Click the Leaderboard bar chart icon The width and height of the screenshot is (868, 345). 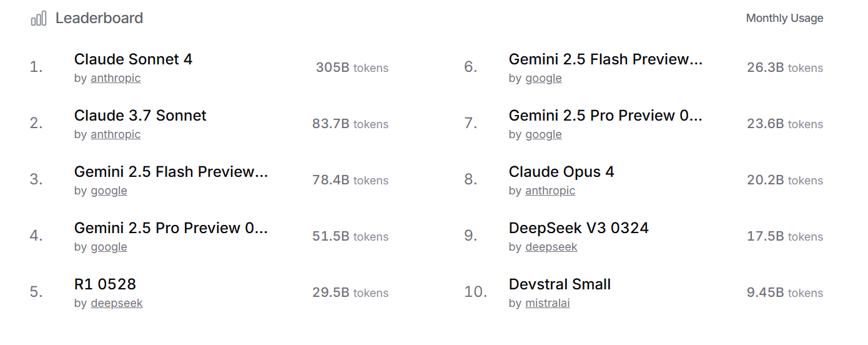38,19
